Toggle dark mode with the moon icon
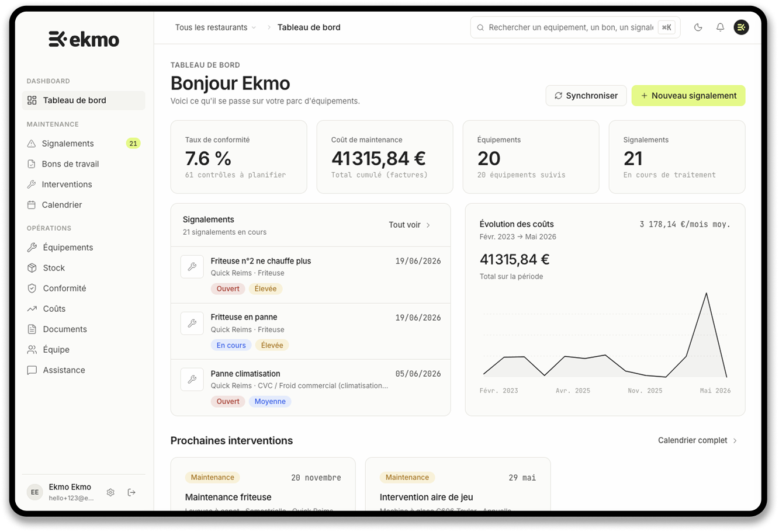 [698, 27]
